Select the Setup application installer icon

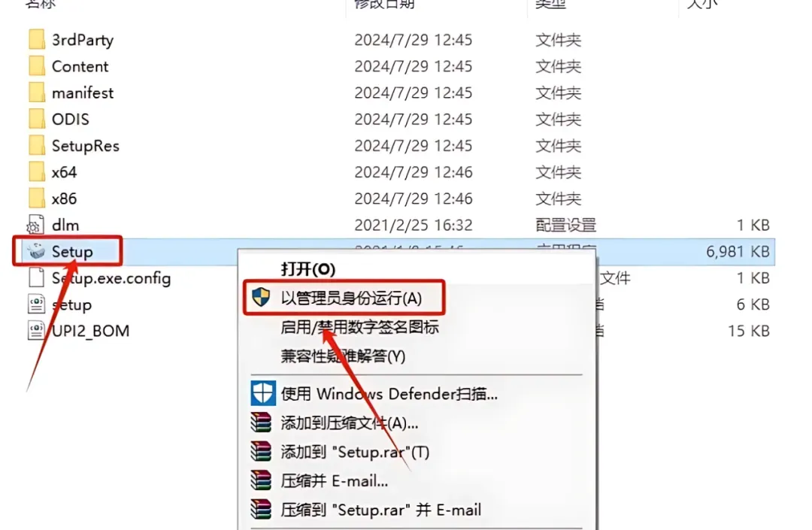point(37,252)
